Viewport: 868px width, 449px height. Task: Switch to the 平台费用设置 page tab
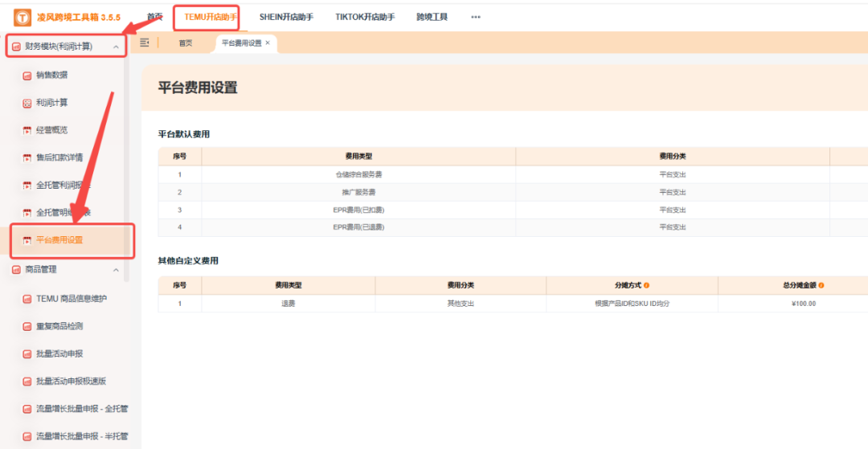click(x=241, y=43)
